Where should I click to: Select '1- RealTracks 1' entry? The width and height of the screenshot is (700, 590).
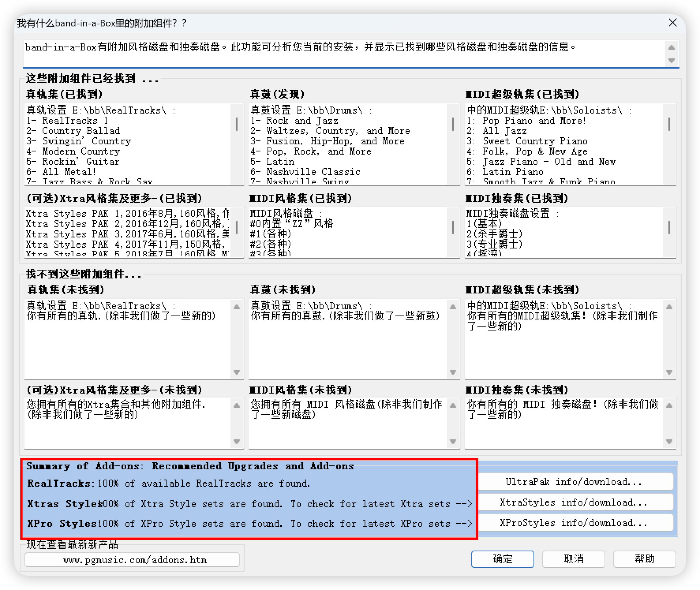(x=67, y=121)
